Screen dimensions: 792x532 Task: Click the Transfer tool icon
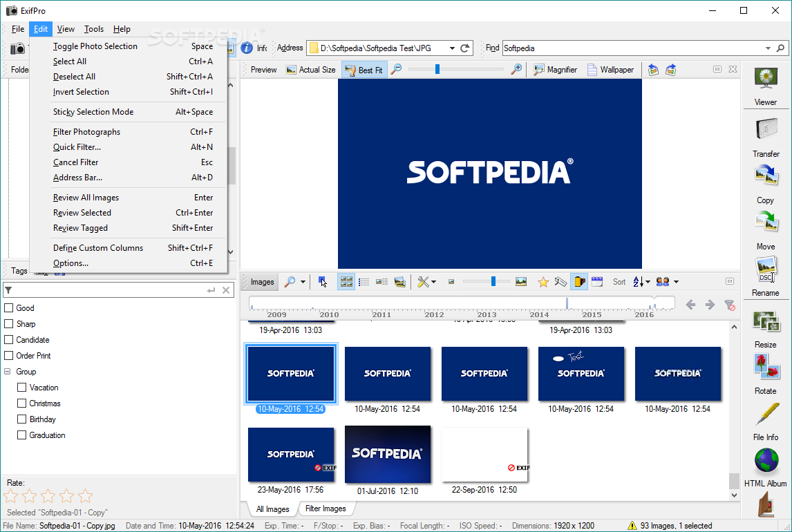(x=766, y=129)
